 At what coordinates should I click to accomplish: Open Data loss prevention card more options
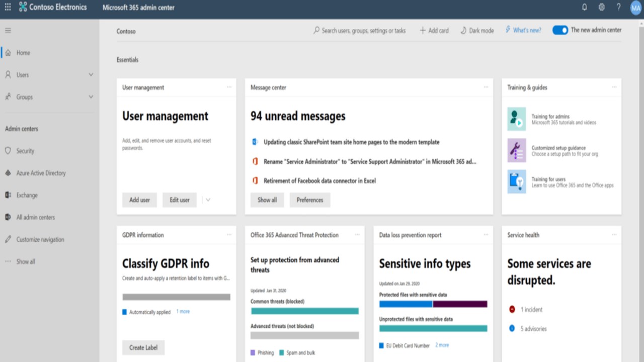click(x=486, y=235)
